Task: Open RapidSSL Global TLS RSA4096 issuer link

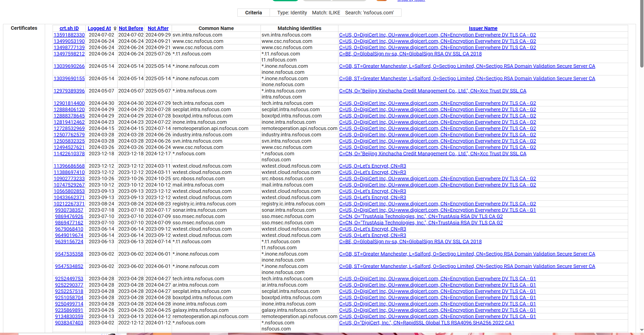Action: click(426, 323)
